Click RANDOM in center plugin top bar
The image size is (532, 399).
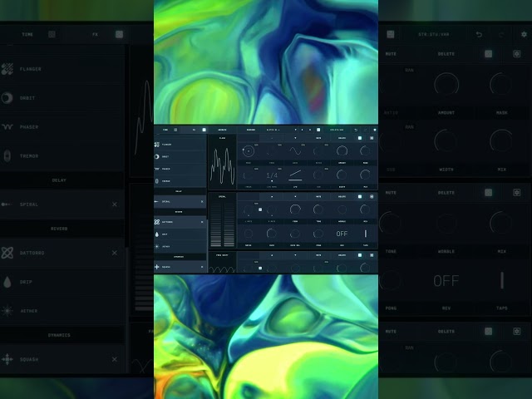(251, 130)
